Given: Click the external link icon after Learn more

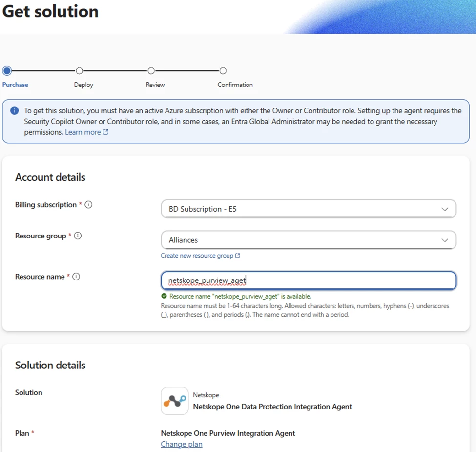Looking at the screenshot, I should click(105, 132).
